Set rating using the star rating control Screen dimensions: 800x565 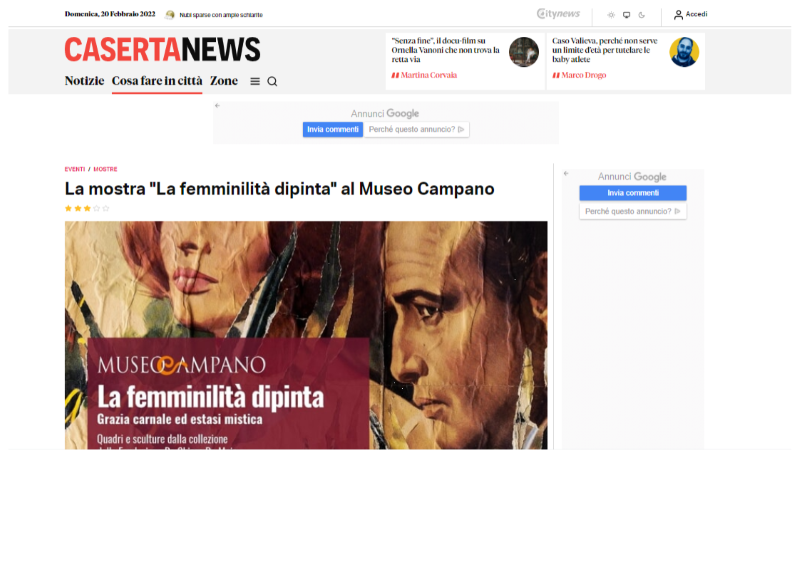87,208
